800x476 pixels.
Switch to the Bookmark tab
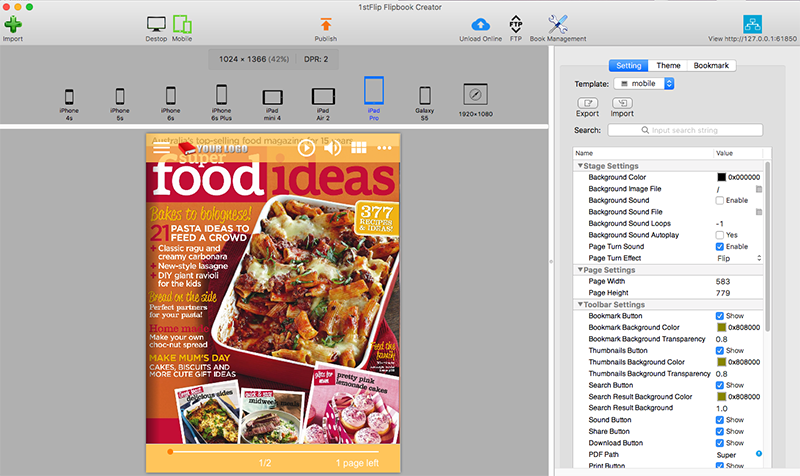(x=711, y=65)
